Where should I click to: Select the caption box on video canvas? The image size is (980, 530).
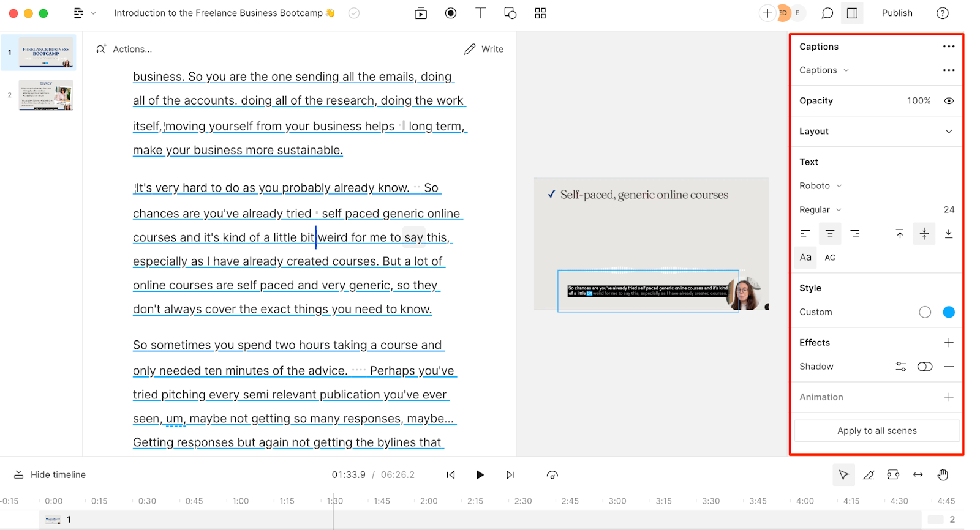click(x=648, y=291)
